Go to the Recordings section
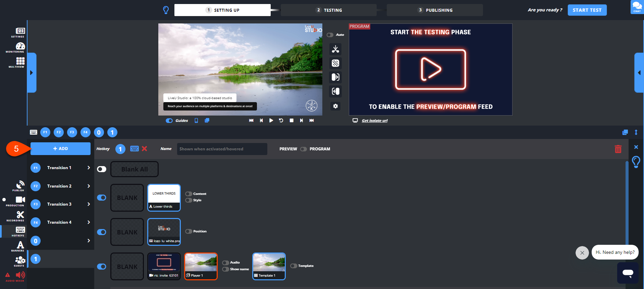644x289 pixels. tap(20, 216)
